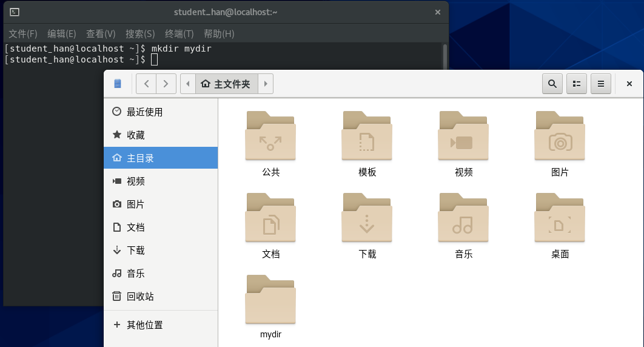Image resolution: width=644 pixels, height=347 pixels.
Task: Select 主目录 in the sidebar
Action: [x=161, y=158]
